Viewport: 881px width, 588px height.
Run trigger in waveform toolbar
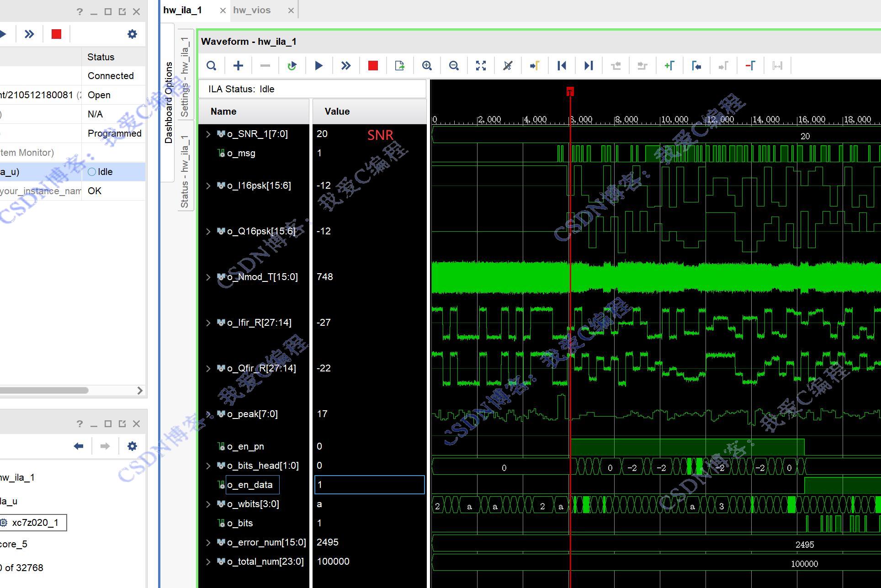[319, 66]
